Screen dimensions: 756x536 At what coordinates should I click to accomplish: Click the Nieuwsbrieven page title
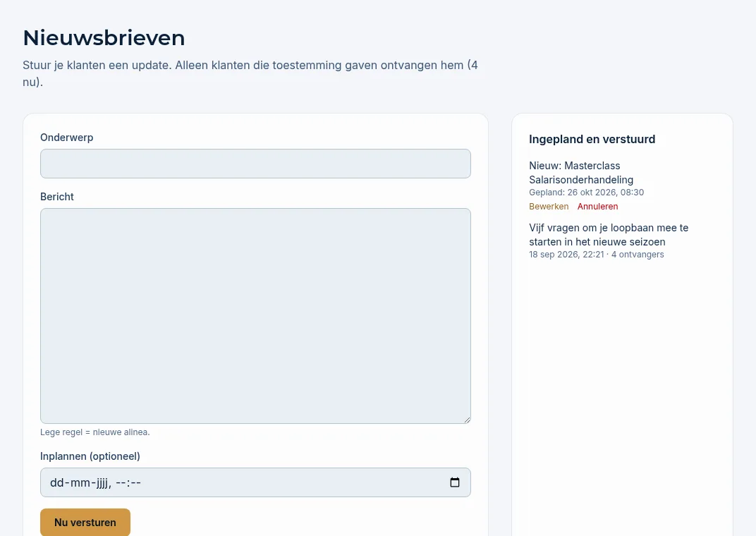tap(104, 37)
